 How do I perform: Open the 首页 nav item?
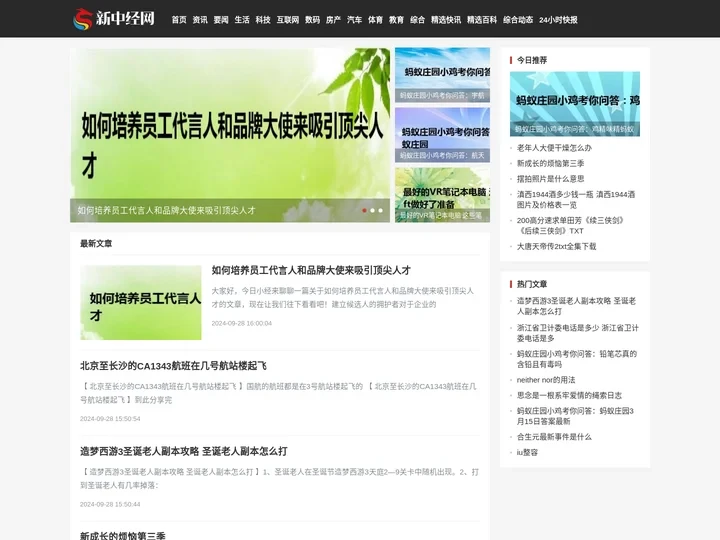pos(179,20)
